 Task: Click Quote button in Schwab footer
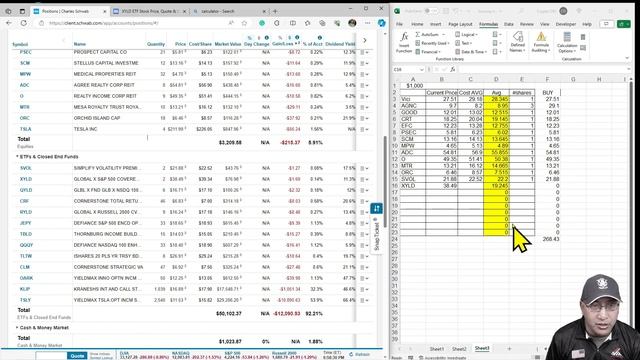77,356
